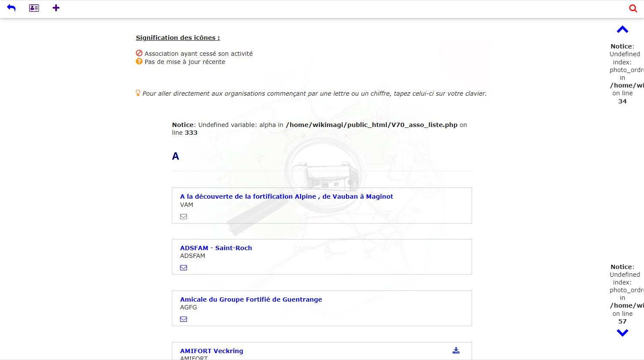Click the 'Signification des icônes' heading

pyautogui.click(x=178, y=38)
